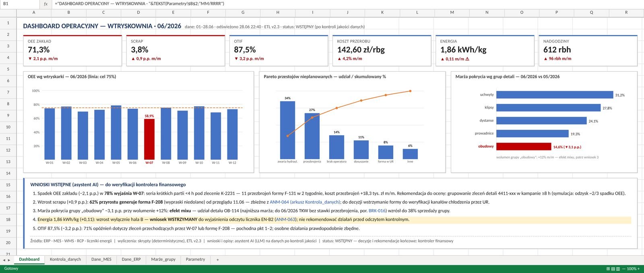This screenshot has height=273, width=644.
Task: Follow the ANM-063 link
Action: click(286, 220)
